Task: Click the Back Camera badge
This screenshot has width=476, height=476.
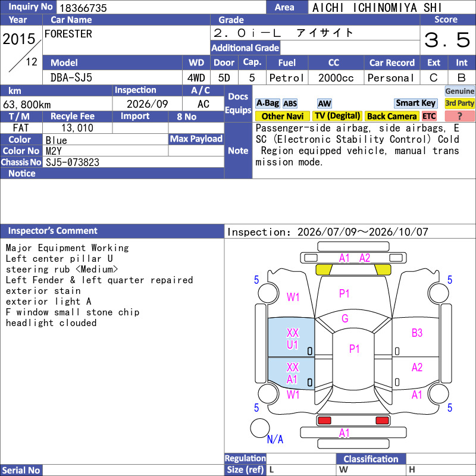Action: pos(392,116)
